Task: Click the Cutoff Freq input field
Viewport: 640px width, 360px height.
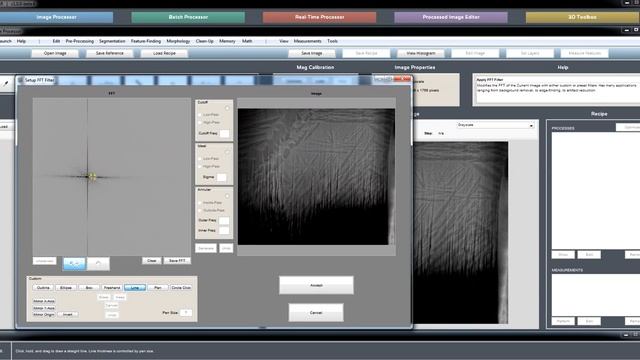Action: pos(224,133)
